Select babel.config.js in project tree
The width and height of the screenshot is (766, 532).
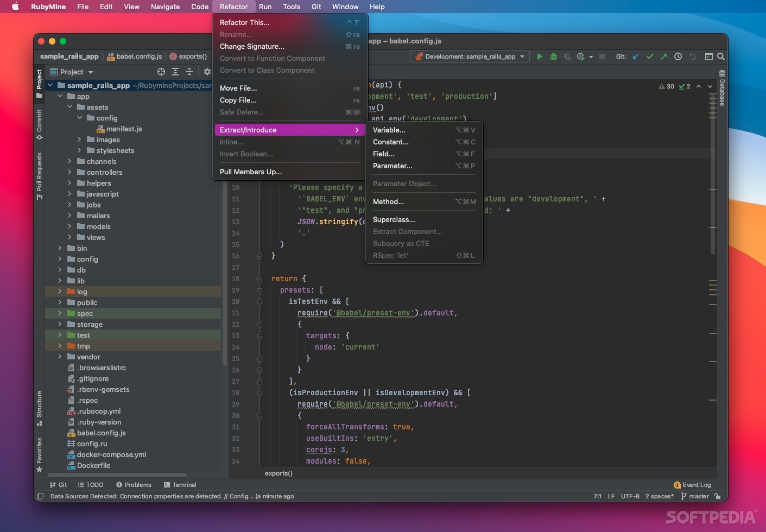[102, 433]
